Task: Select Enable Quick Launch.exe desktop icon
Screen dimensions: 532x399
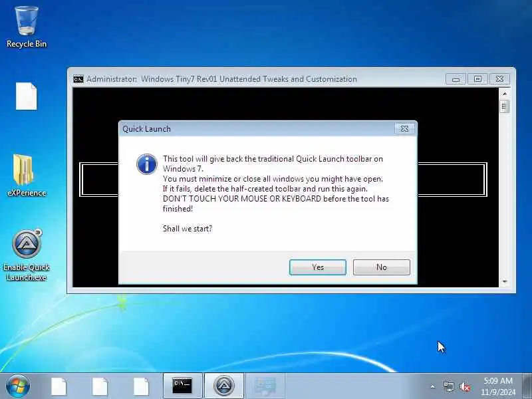Action: pyautogui.click(x=27, y=255)
